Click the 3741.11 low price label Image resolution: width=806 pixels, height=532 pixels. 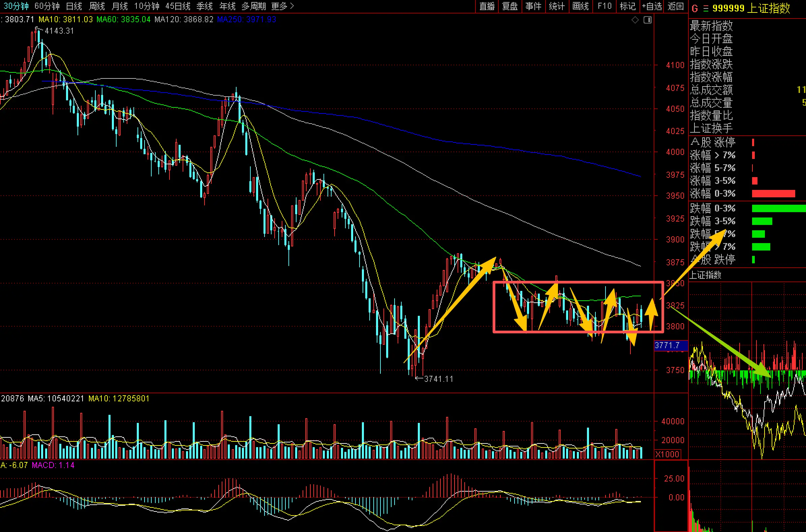pos(438,379)
